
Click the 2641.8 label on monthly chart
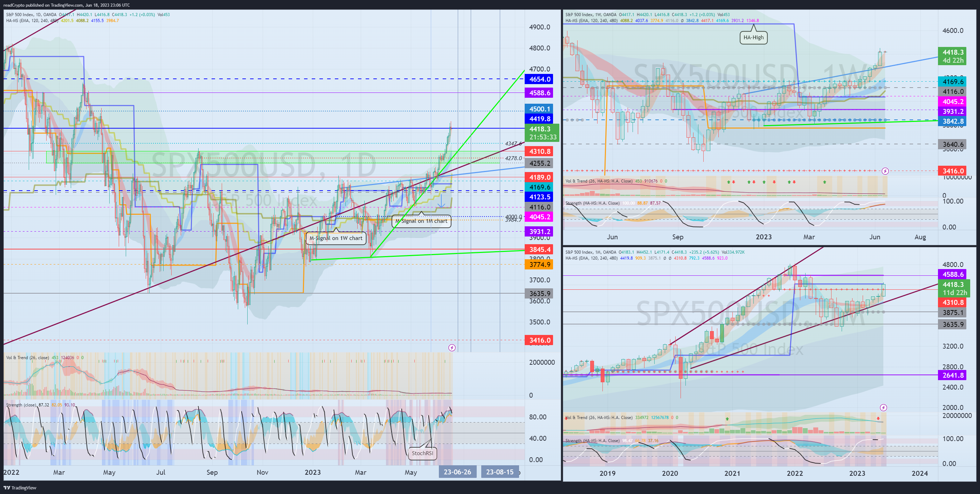953,375
